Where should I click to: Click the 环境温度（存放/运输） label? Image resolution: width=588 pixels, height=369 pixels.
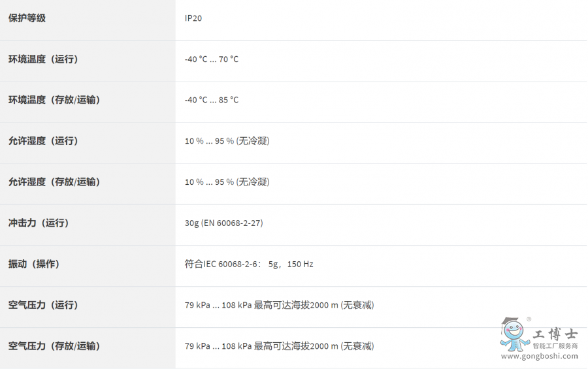click(54, 100)
